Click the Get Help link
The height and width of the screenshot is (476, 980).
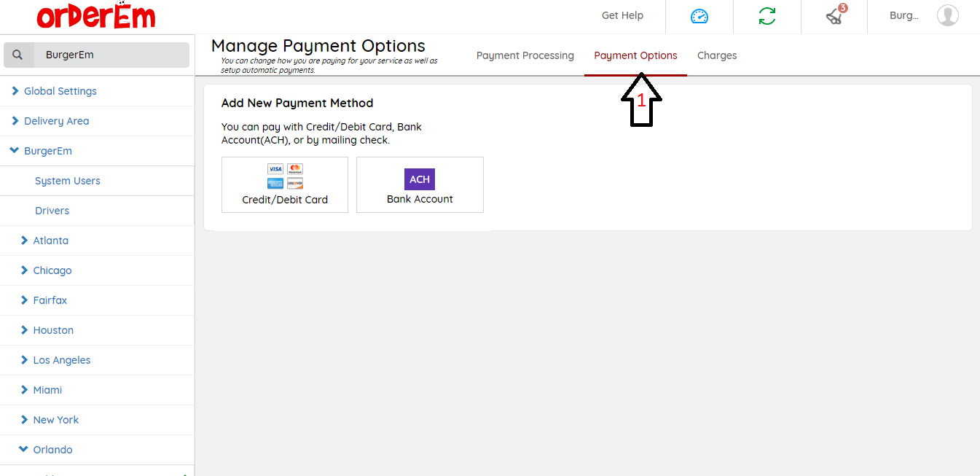click(x=622, y=15)
